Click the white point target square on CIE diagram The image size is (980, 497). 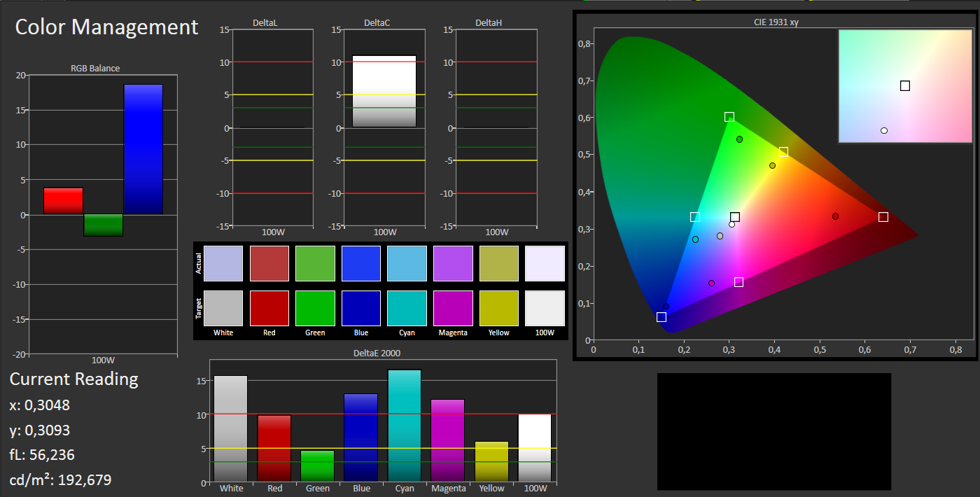(x=735, y=217)
